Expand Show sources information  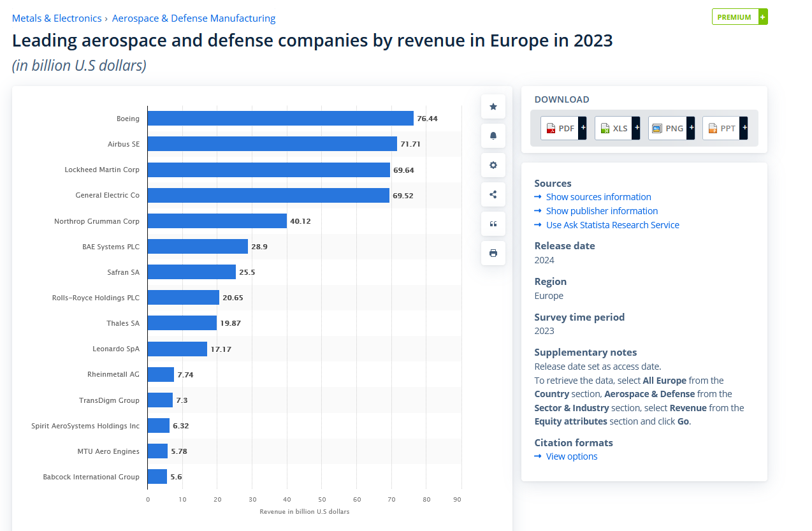coord(598,197)
